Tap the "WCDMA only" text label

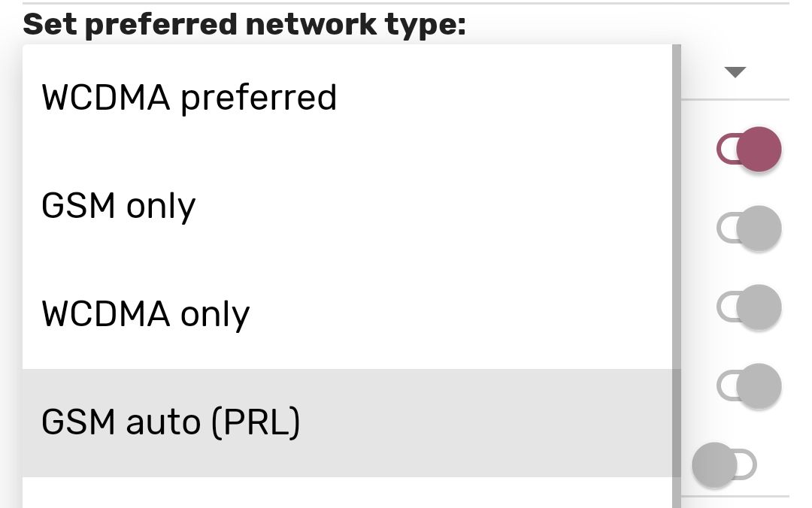click(146, 315)
